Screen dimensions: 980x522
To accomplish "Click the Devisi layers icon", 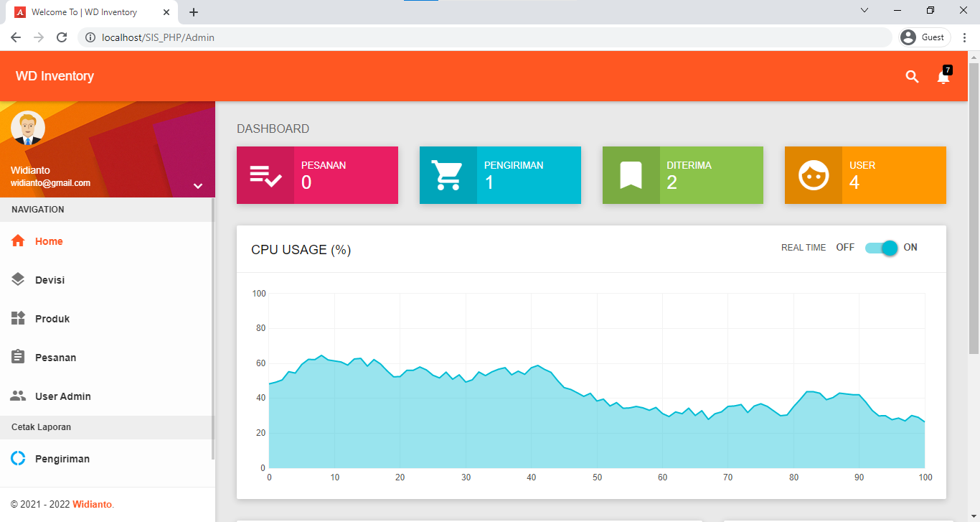I will click(19, 280).
